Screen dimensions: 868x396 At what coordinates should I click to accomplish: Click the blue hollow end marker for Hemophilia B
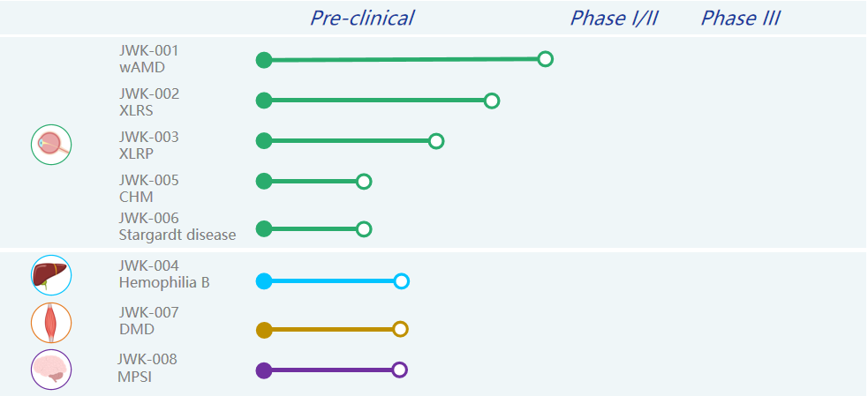402,281
